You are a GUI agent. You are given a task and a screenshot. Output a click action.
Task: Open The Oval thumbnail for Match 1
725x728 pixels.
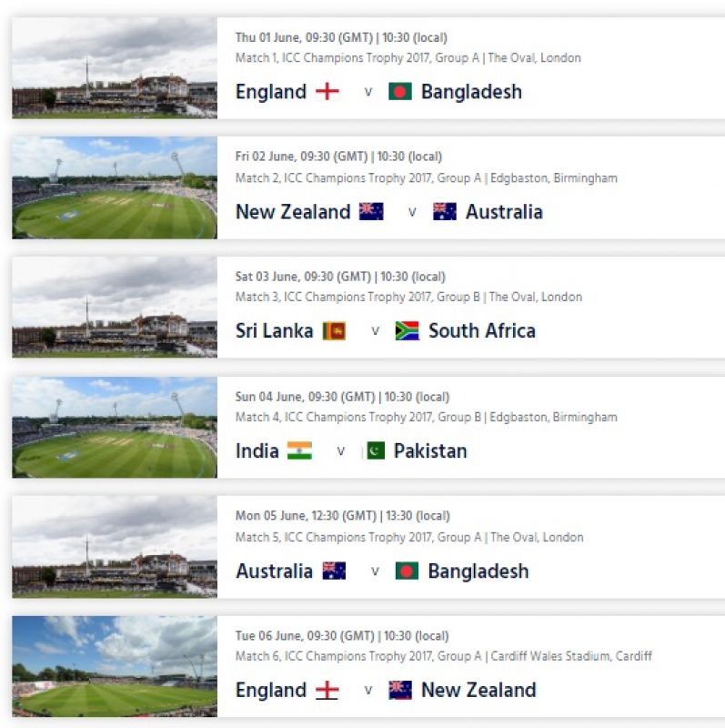pos(115,68)
